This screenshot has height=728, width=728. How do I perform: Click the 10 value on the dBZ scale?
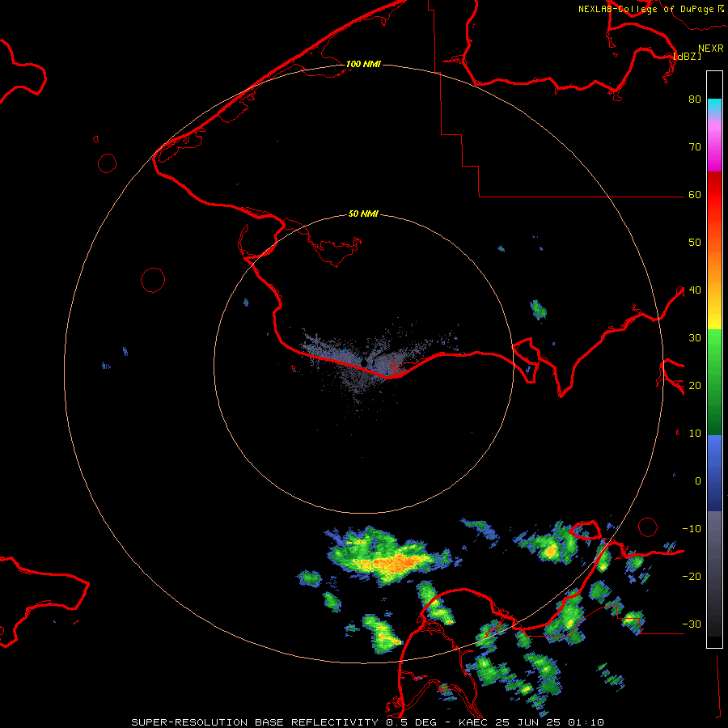click(x=695, y=434)
